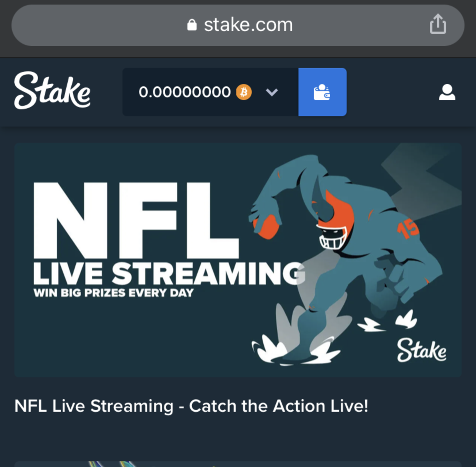
Task: Click the orange Bitcoin currency icon
Action: coord(244,92)
